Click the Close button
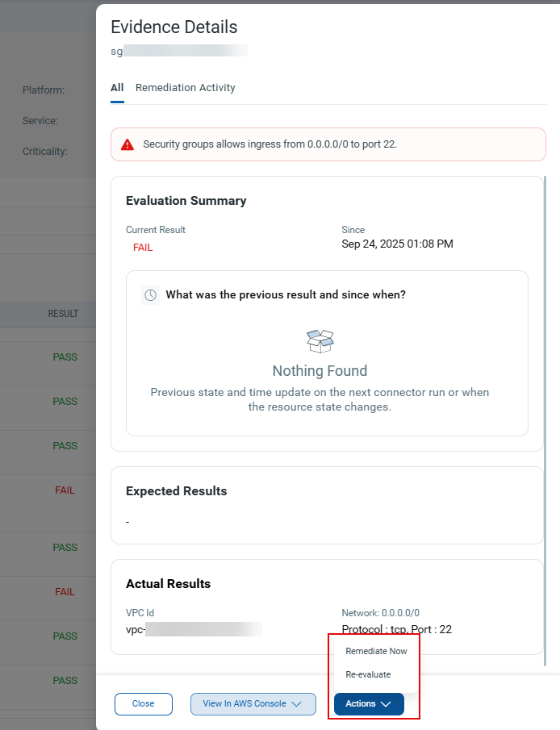Screen dimensions: 560x730 pyautogui.click(x=143, y=703)
